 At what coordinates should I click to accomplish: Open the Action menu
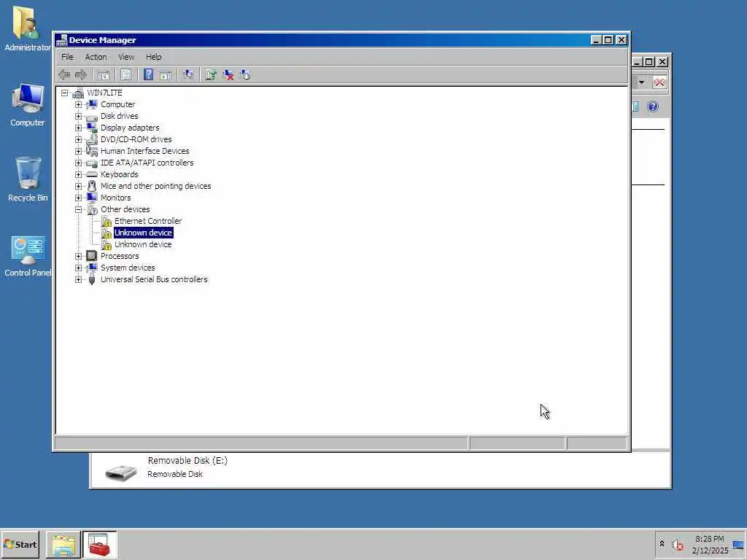[96, 57]
